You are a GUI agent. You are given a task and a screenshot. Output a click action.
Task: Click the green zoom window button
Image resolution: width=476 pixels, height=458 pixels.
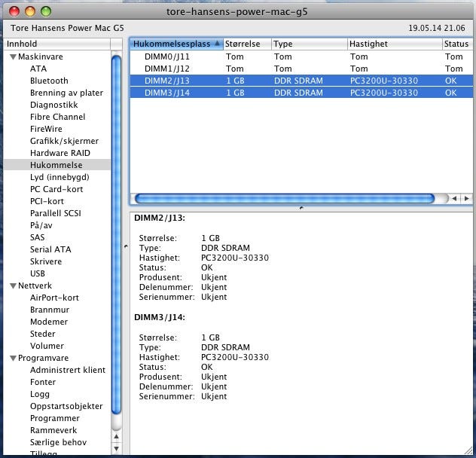point(45,11)
